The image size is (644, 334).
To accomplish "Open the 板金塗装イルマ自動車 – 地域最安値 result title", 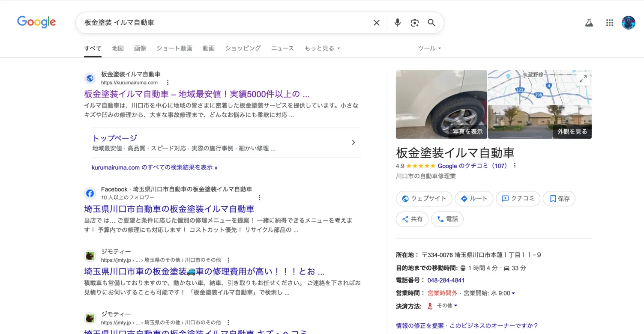I will 197,94.
